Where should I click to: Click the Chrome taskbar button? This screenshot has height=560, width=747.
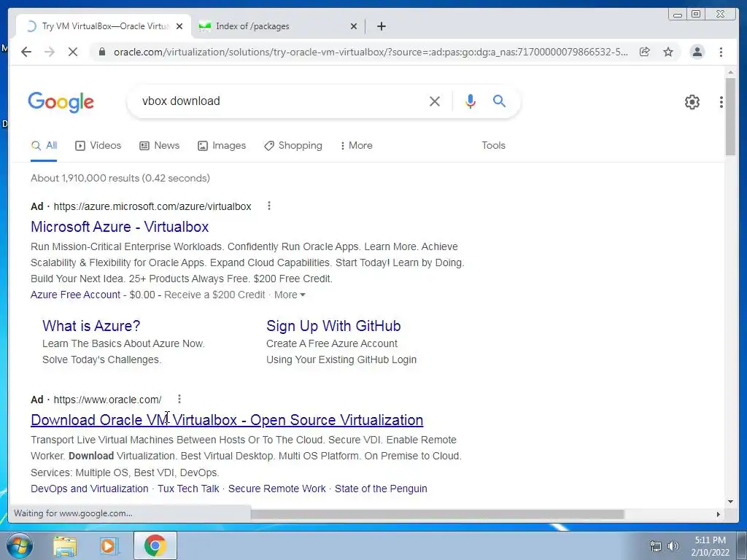point(155,545)
